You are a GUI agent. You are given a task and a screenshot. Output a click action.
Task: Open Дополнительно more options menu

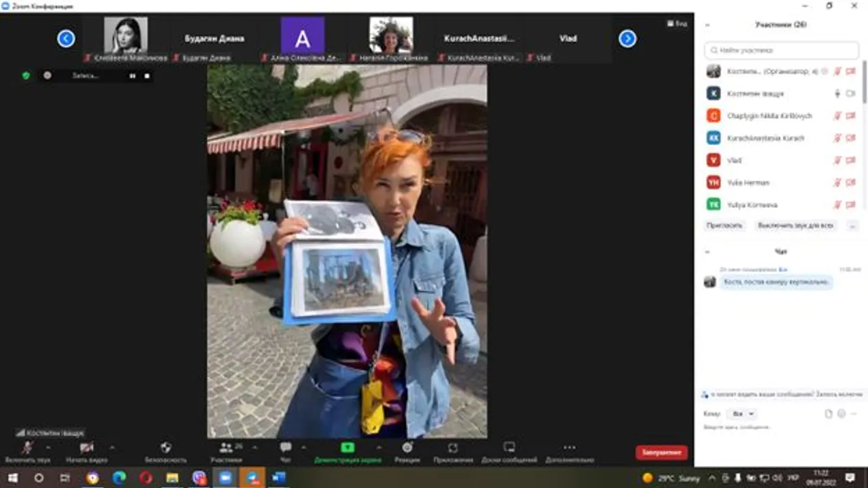(569, 452)
